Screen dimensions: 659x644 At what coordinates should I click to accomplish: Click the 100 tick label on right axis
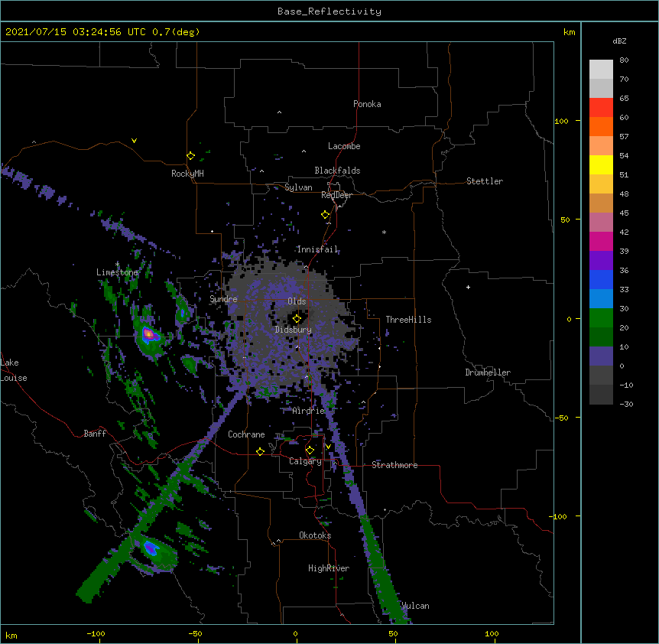pos(561,121)
